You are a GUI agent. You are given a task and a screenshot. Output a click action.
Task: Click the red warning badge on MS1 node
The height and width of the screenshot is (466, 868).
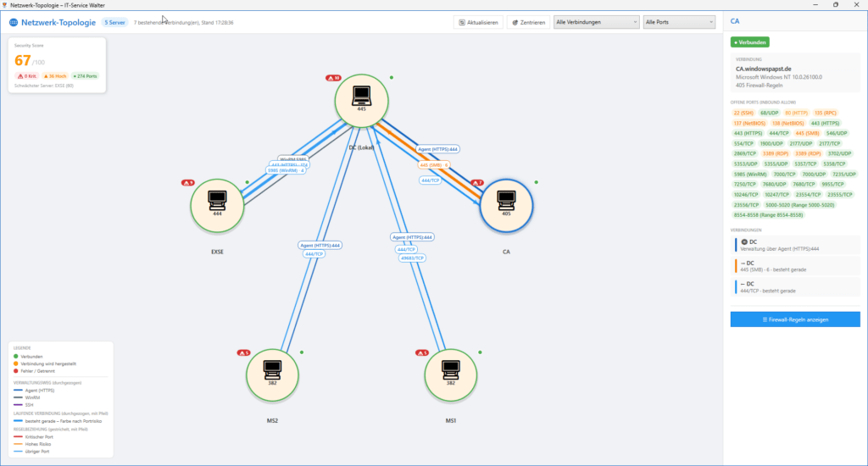422,352
